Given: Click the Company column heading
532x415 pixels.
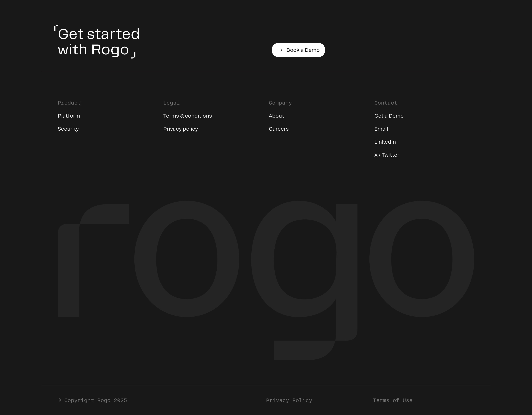Looking at the screenshot, I should tap(280, 103).
